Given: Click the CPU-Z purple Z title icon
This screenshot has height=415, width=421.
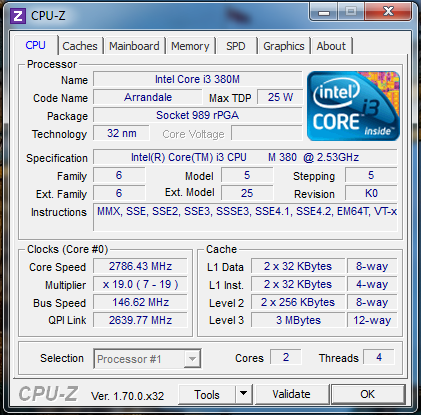Looking at the screenshot, I should tap(18, 16).
